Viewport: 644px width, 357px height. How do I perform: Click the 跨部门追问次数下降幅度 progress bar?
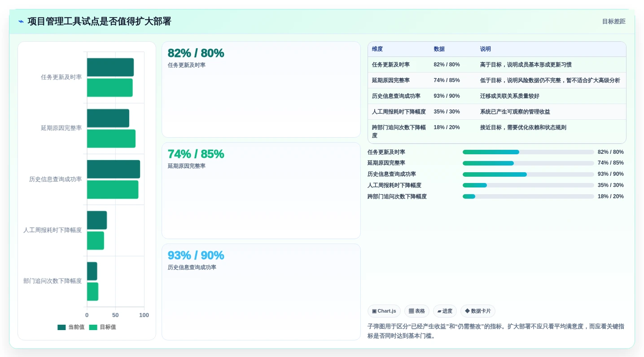[x=528, y=196]
